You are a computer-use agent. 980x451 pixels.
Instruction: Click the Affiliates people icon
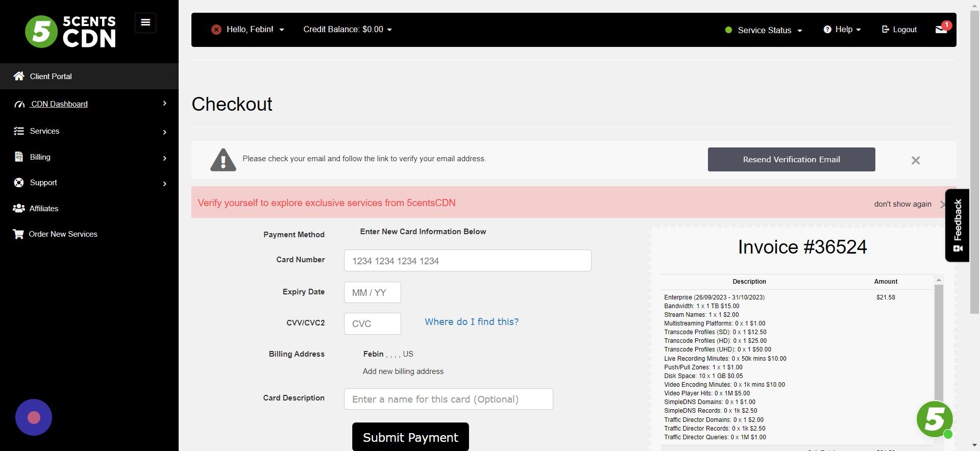(x=19, y=208)
